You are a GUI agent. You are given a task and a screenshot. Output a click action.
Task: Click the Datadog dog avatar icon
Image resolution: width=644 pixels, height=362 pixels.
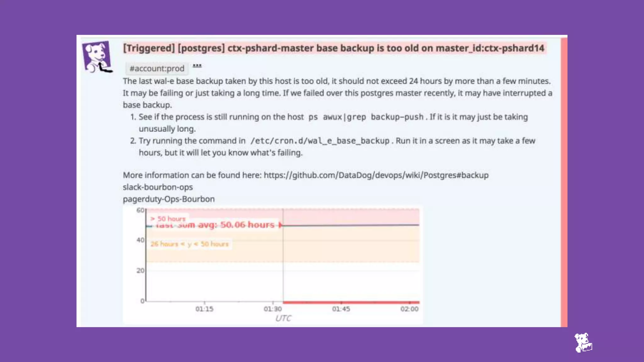pyautogui.click(x=97, y=57)
